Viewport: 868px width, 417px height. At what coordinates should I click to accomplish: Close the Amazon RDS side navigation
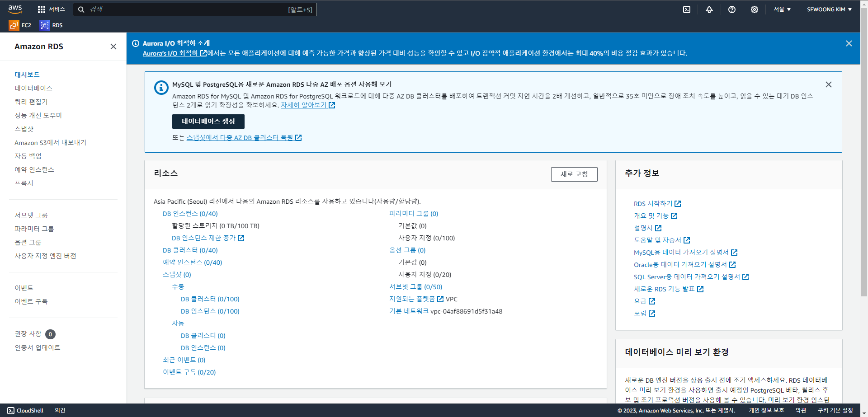tap(113, 47)
